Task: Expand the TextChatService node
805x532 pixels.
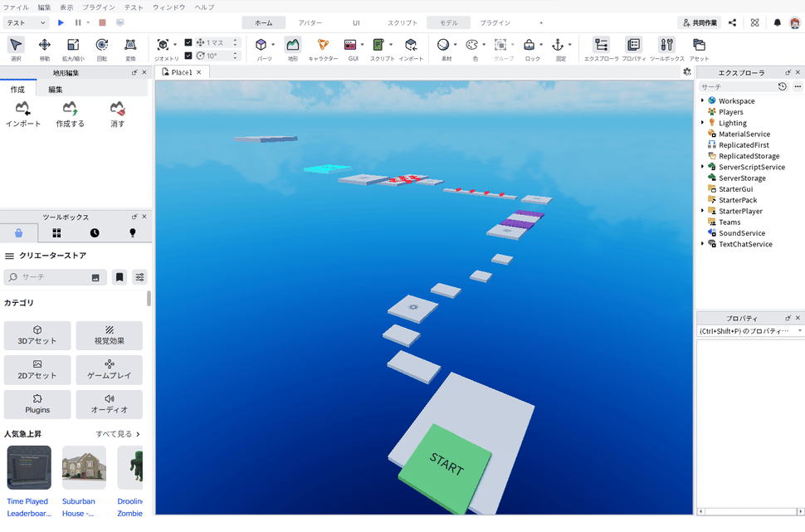Action: coord(702,244)
